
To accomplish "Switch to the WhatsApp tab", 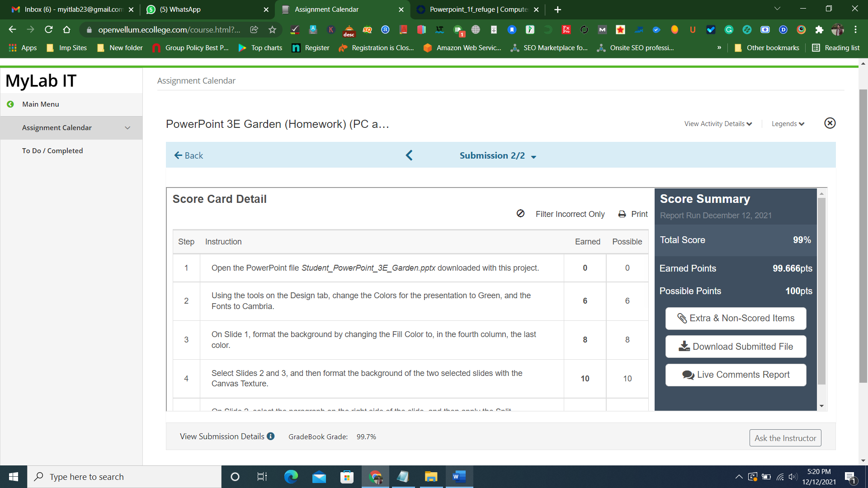I will click(207, 9).
